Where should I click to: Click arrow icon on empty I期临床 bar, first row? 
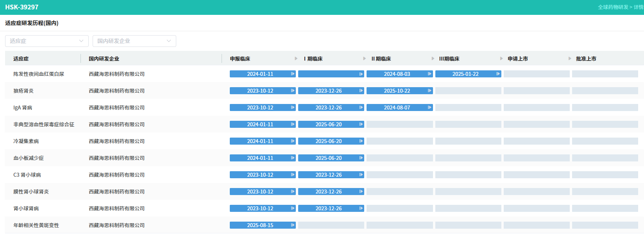coord(361,74)
